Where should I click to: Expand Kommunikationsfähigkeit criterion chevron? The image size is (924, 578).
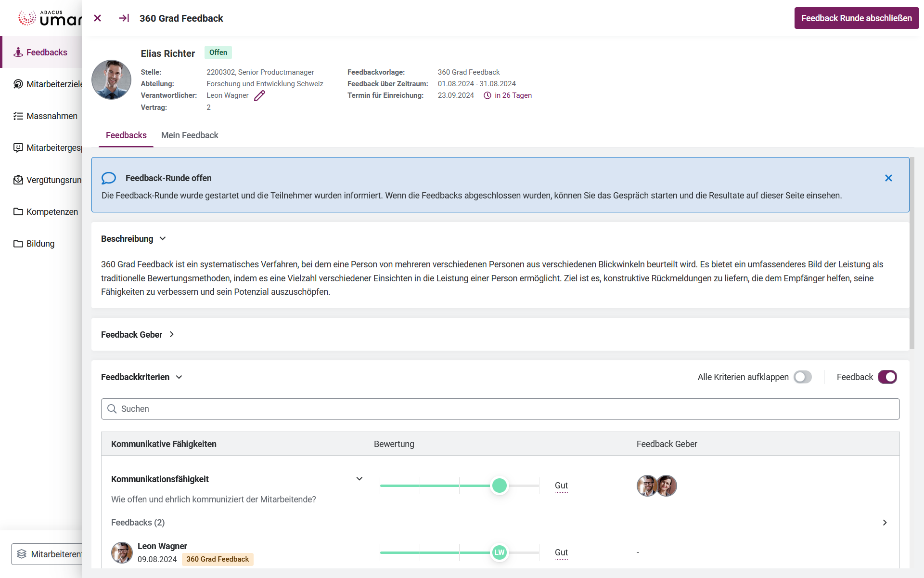(359, 479)
